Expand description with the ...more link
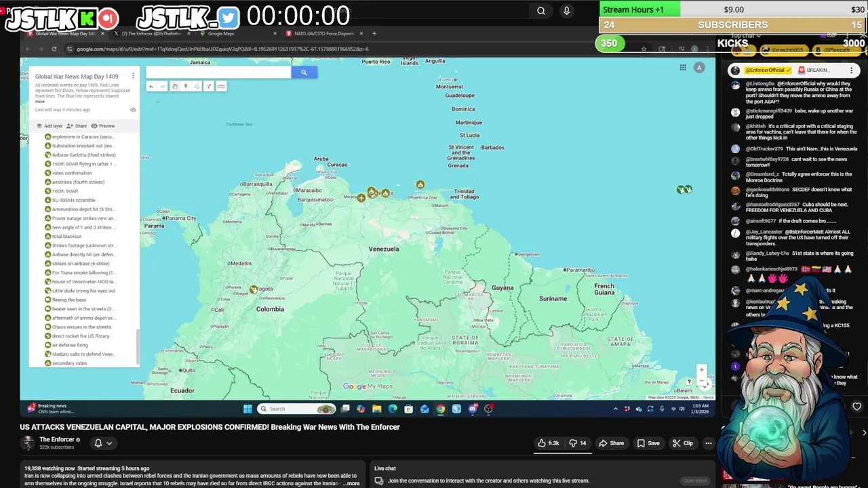 point(352,483)
